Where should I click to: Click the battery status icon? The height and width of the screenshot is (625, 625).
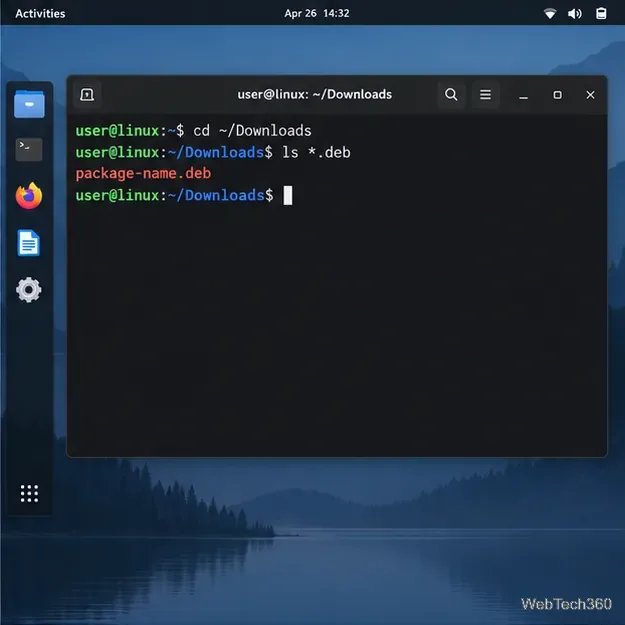(x=601, y=14)
